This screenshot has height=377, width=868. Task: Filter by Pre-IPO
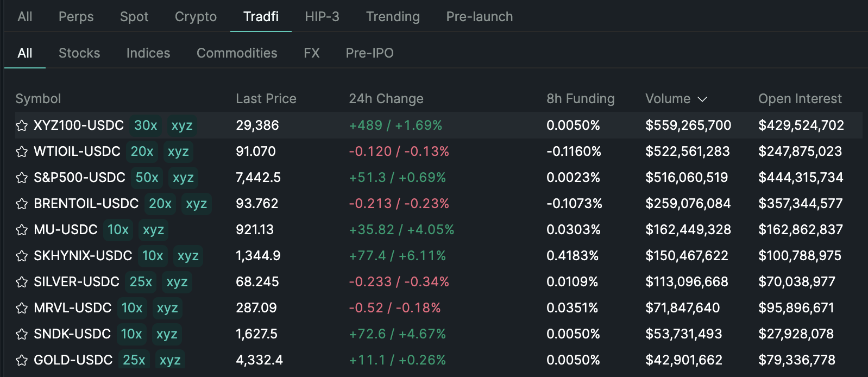(370, 53)
